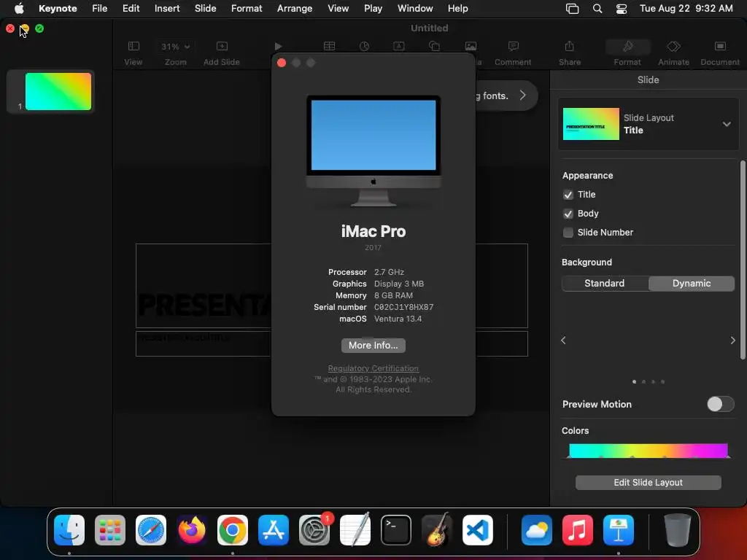This screenshot has width=747, height=560.
Task: Uncheck the Title appearance checkbox
Action: point(568,195)
